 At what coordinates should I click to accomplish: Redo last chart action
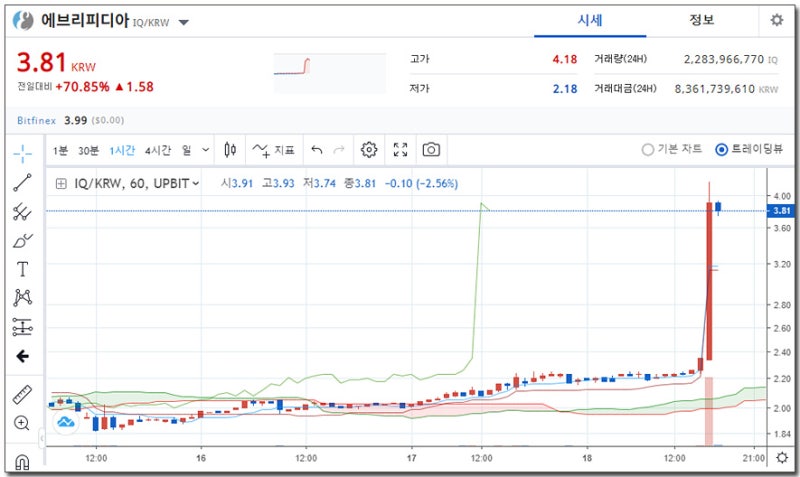point(339,150)
